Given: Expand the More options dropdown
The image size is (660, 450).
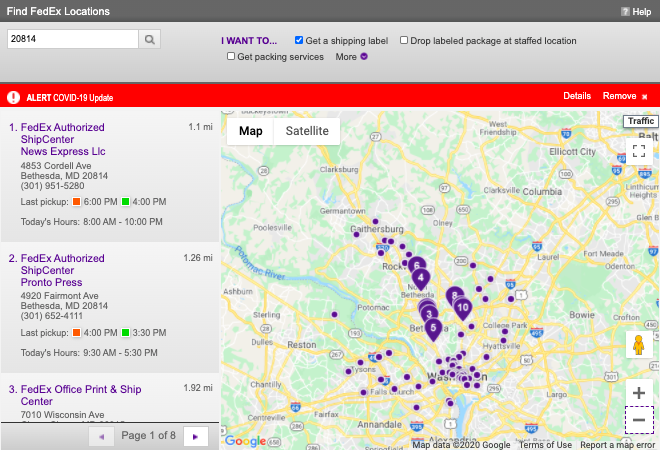Looking at the screenshot, I should click(x=351, y=56).
